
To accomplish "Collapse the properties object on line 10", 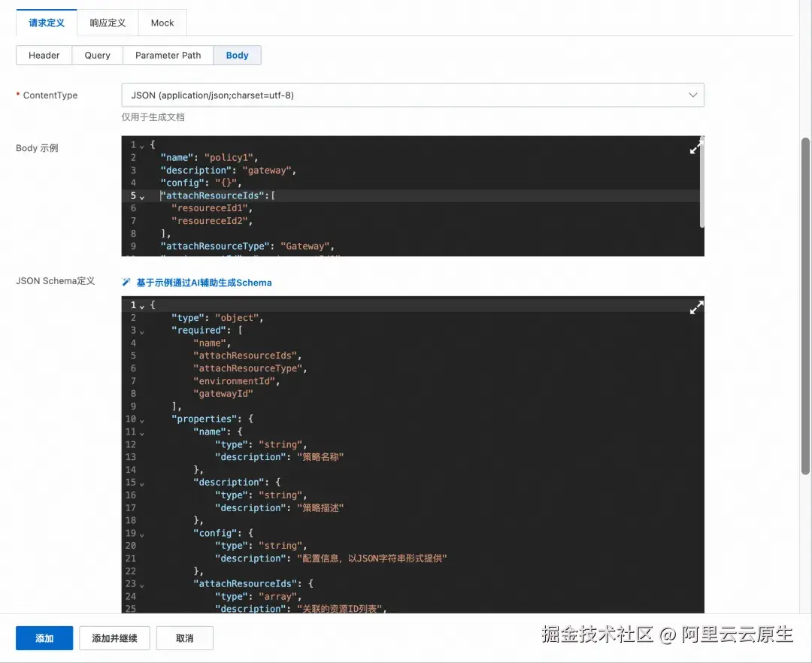I will click(141, 419).
